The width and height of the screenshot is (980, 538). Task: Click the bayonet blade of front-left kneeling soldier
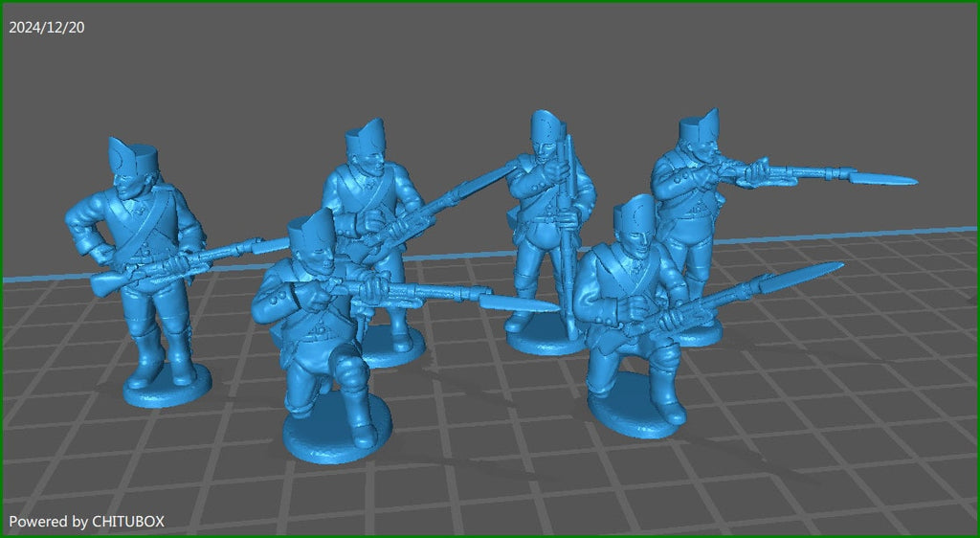coord(522,303)
